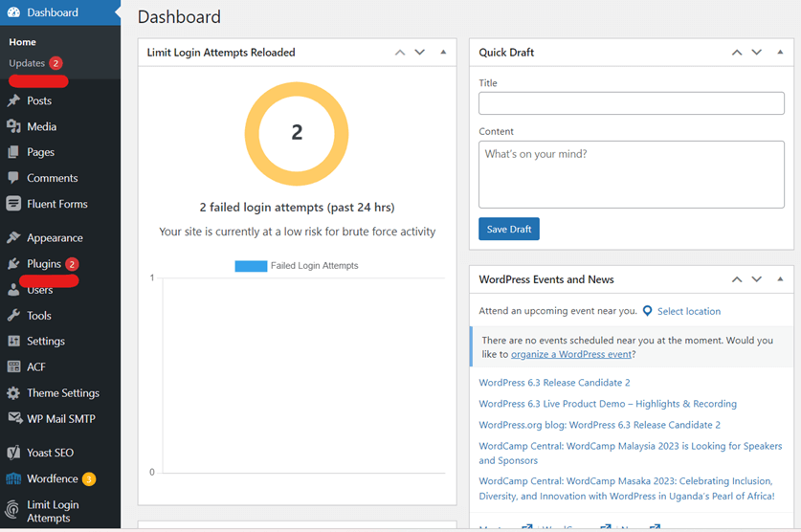Image resolution: width=801 pixels, height=532 pixels.
Task: Click the Media icon in sidebar
Action: coord(13,126)
